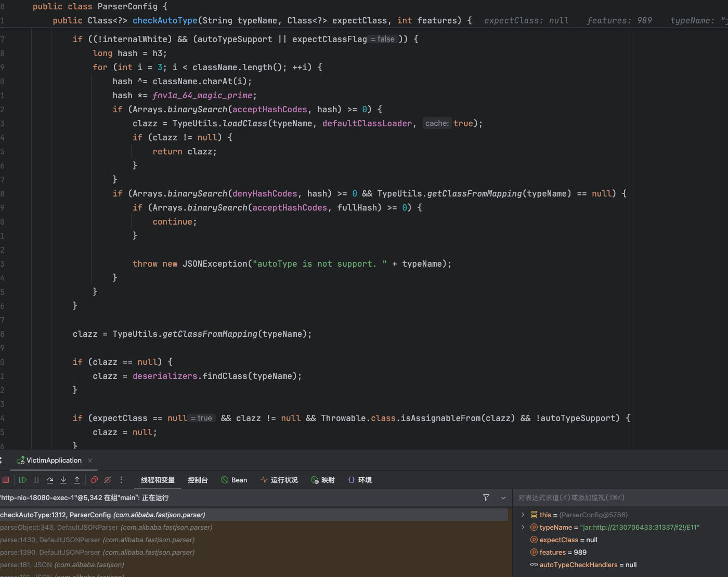The image size is (728, 577).
Task: Filter the stack frames list
Action: point(486,497)
